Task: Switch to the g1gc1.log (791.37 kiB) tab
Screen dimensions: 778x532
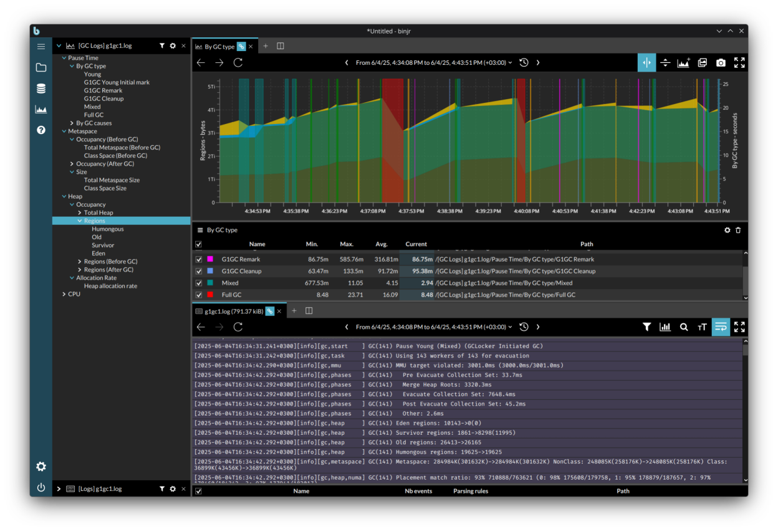Action: [x=234, y=310]
